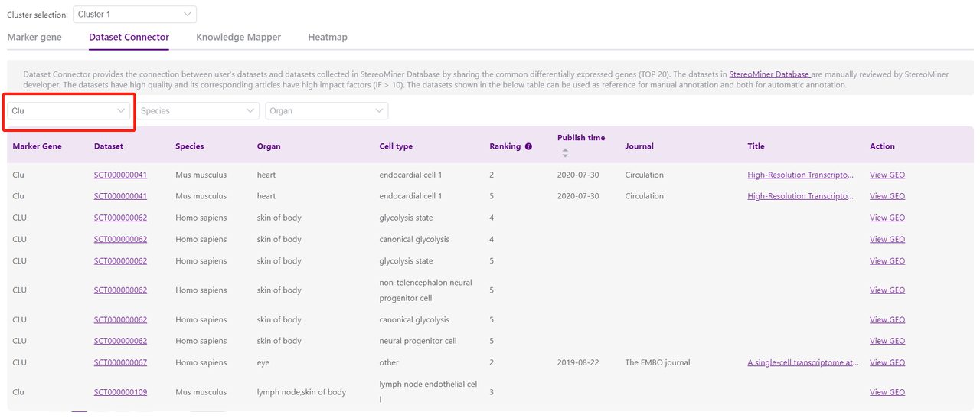Viewport: 980px width, 419px height.
Task: Open dataset SCT000000041 in first row
Action: 120,175
